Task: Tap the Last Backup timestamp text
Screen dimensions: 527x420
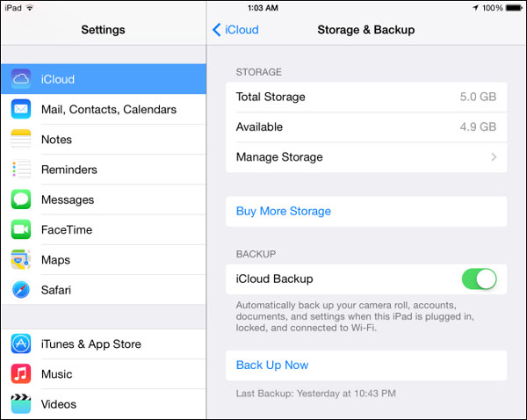Action: click(x=316, y=393)
